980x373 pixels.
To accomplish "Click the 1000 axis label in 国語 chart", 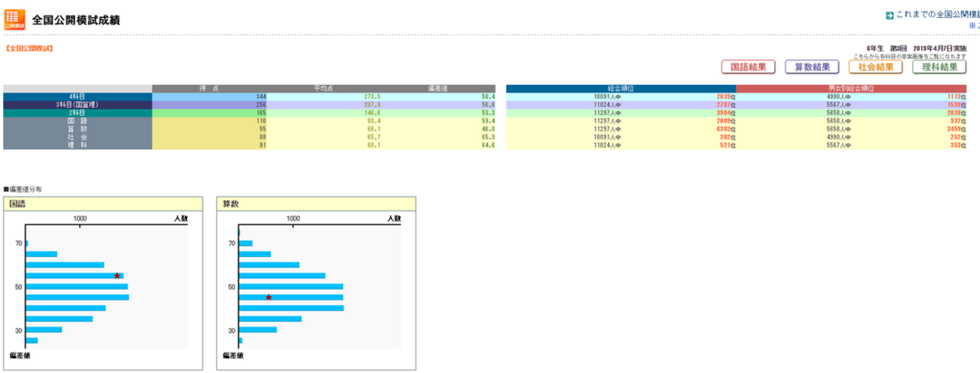I will (81, 218).
